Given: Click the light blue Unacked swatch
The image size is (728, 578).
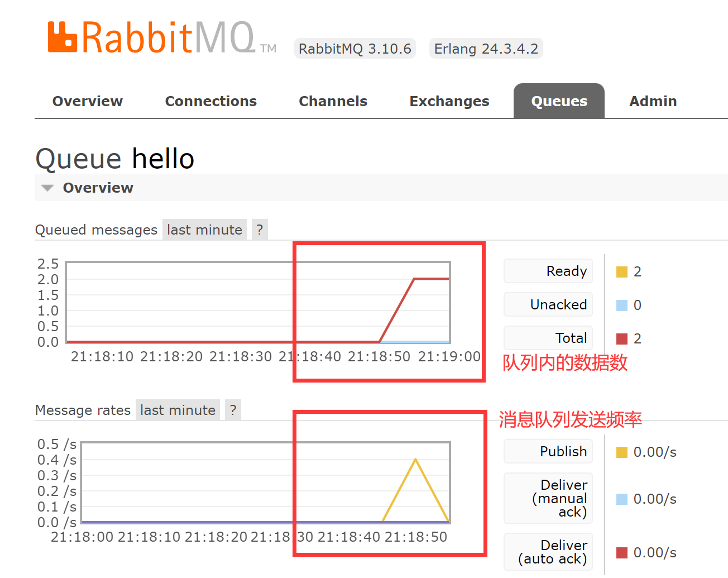Looking at the screenshot, I should pos(622,305).
